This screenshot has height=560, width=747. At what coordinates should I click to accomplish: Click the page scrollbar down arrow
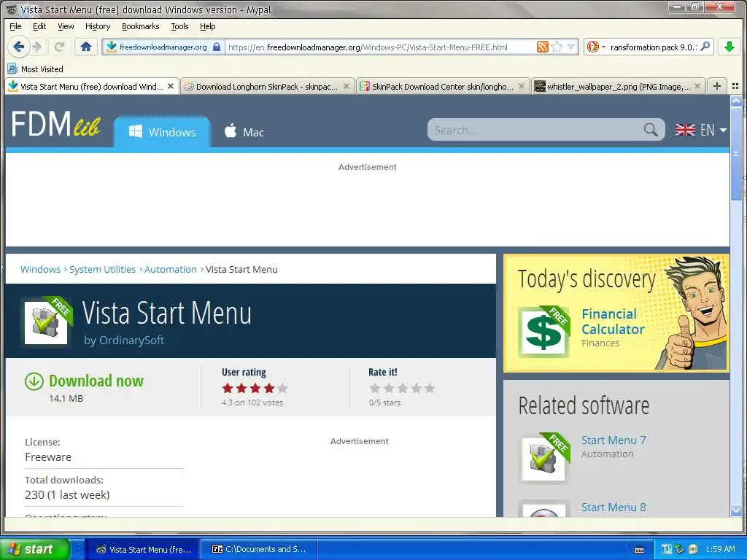pos(736,510)
